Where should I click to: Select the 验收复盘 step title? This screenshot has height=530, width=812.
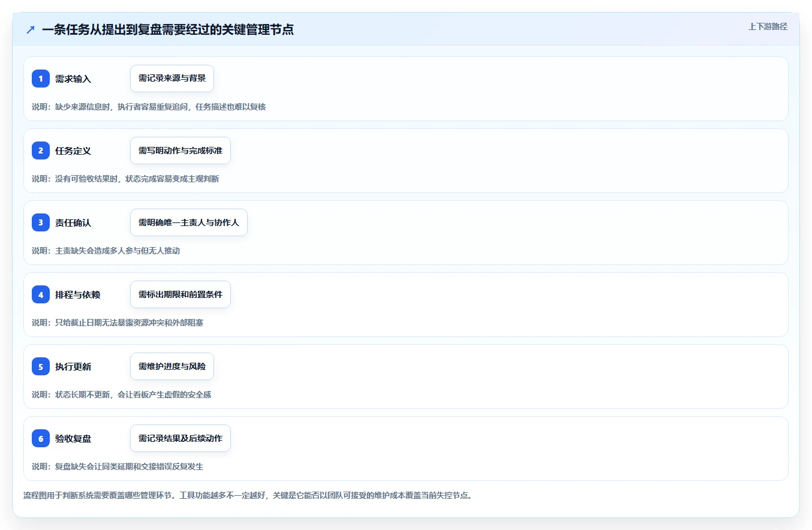73,438
